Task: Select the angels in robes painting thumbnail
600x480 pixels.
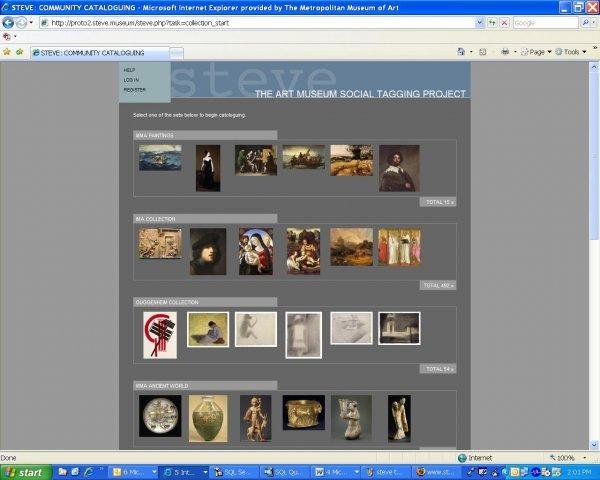Action: point(399,247)
